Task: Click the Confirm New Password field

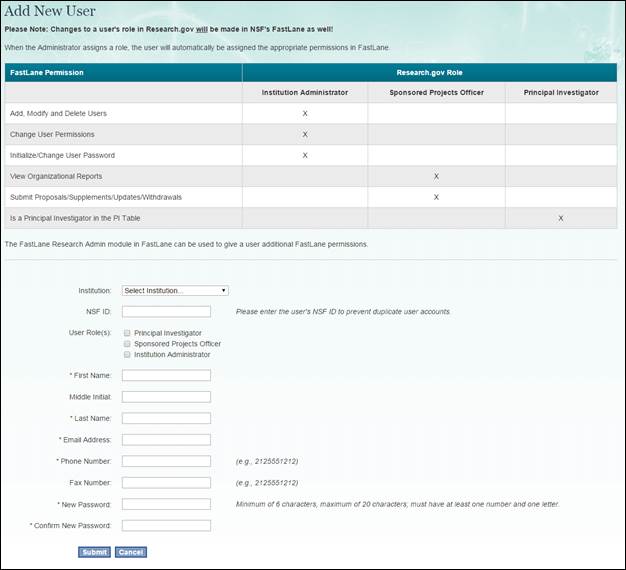Action: point(166,526)
